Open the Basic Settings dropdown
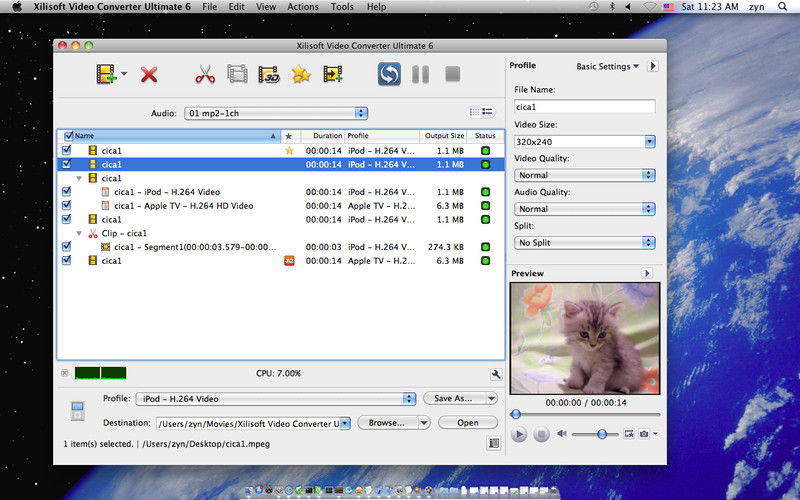The image size is (800, 500). [x=608, y=66]
